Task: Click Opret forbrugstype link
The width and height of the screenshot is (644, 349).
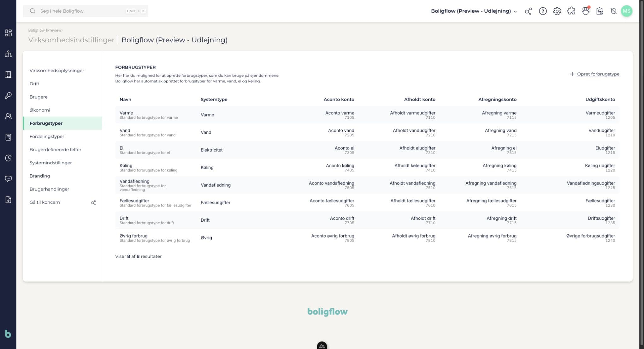Action: click(x=594, y=74)
